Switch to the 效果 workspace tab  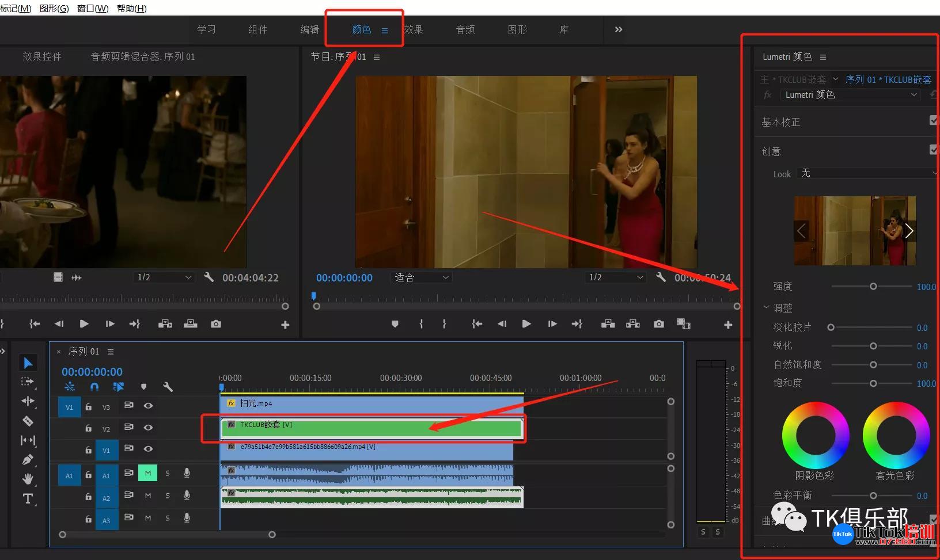[414, 29]
